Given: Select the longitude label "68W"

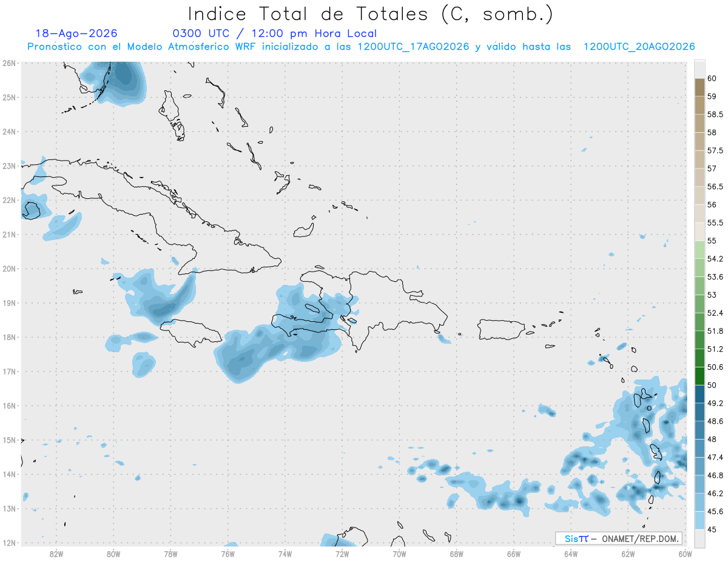Looking at the screenshot, I should (457, 554).
